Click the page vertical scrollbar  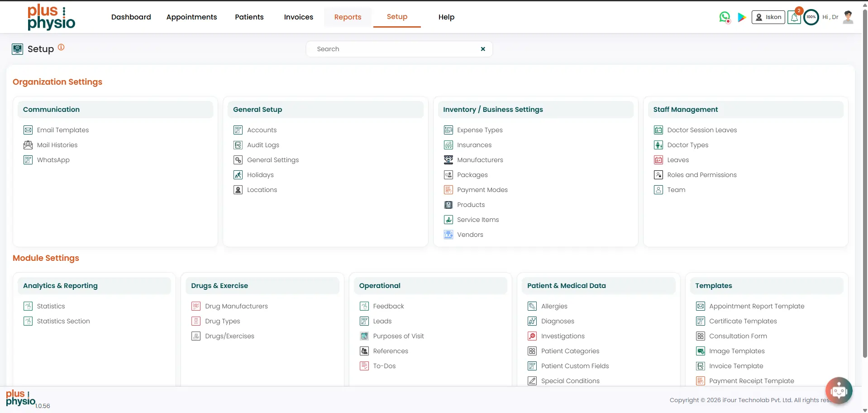coord(864,181)
